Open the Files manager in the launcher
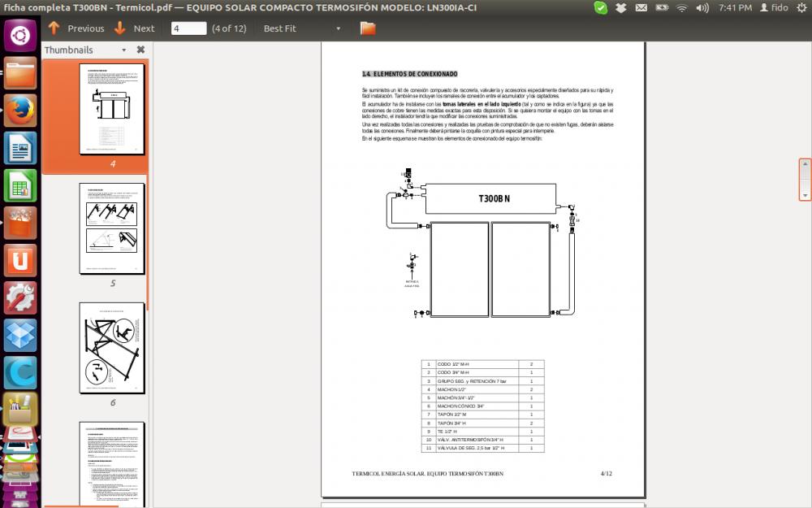The height and width of the screenshot is (508, 812). [20, 73]
